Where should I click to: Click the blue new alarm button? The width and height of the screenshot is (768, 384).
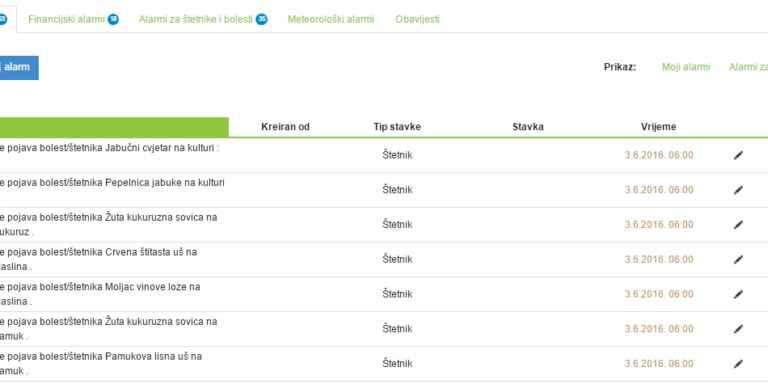click(x=19, y=68)
